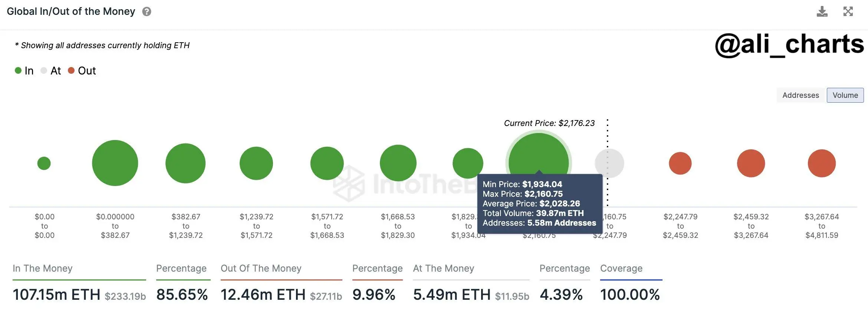This screenshot has height=312, width=868.
Task: Switch to Addresses view
Action: [800, 95]
